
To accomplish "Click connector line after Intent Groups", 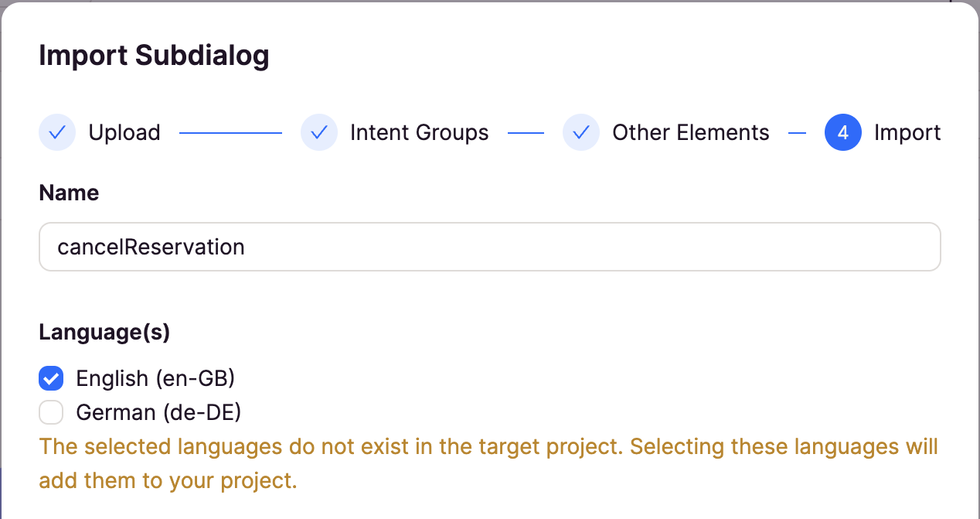I will click(x=526, y=133).
